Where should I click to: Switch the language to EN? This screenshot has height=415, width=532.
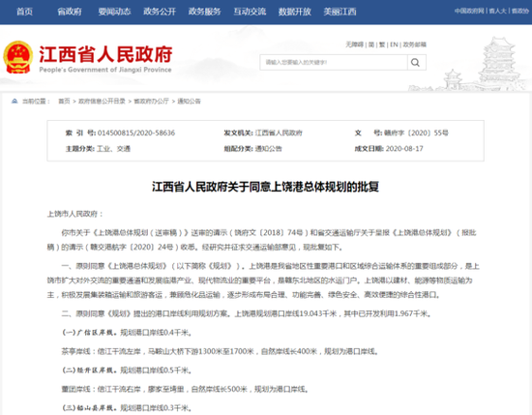coord(394,44)
